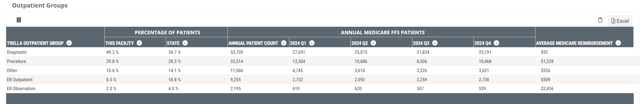
Task: Sort by Trella Outpatient Group header
Action: point(35,43)
